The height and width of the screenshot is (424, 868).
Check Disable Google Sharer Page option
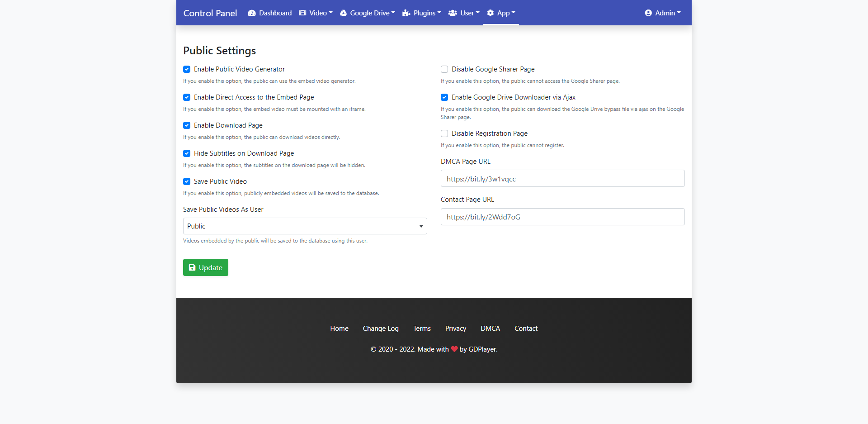pyautogui.click(x=444, y=69)
